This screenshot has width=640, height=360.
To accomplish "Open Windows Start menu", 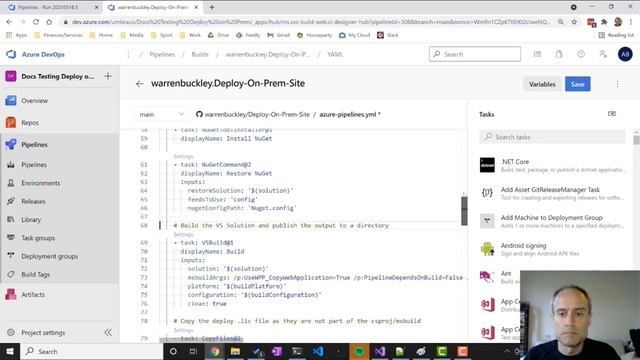I will (10, 351).
